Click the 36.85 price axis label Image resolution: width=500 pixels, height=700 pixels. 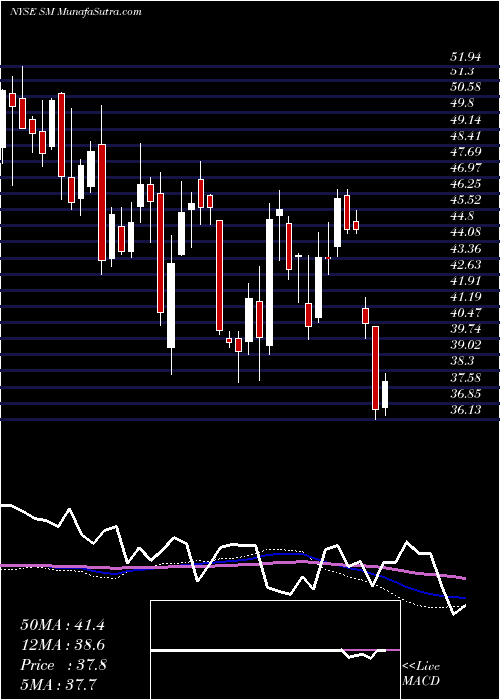[x=466, y=394]
